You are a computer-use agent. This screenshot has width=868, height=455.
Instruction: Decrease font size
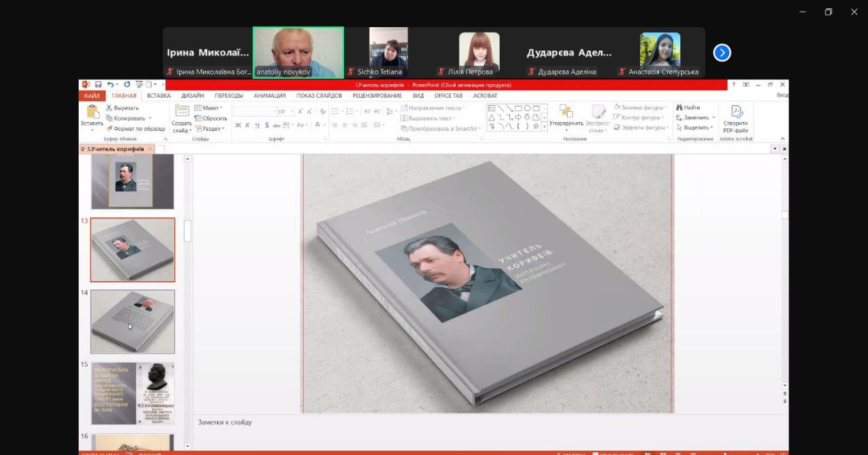pos(309,111)
